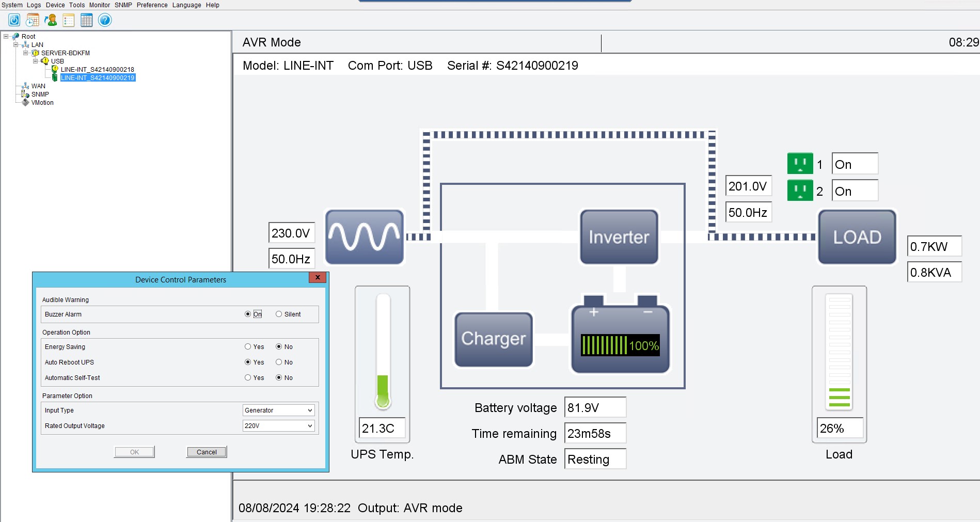Open the calendar schedule toolbar icon
980x522 pixels.
tap(33, 20)
